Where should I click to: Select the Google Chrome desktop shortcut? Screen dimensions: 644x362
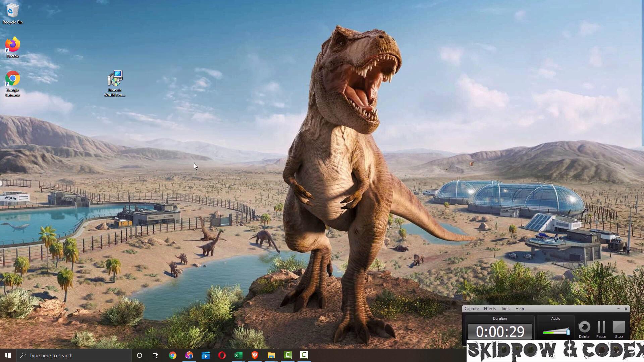12,79
